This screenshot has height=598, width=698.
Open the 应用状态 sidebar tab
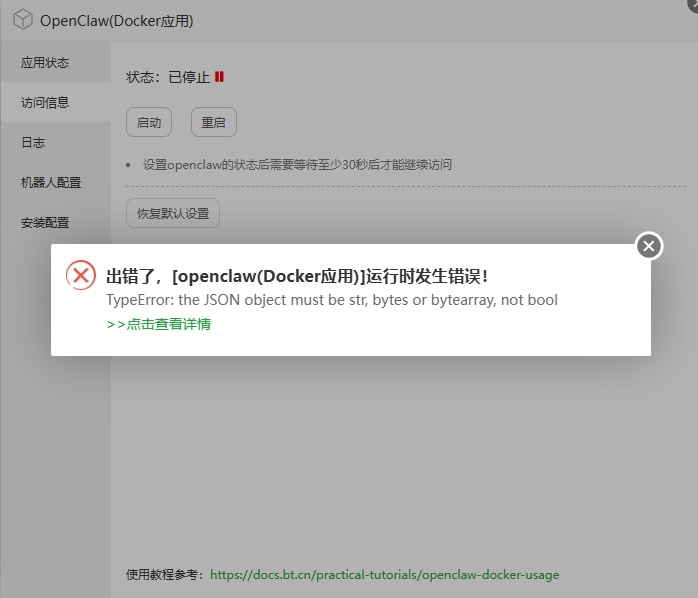click(x=56, y=62)
